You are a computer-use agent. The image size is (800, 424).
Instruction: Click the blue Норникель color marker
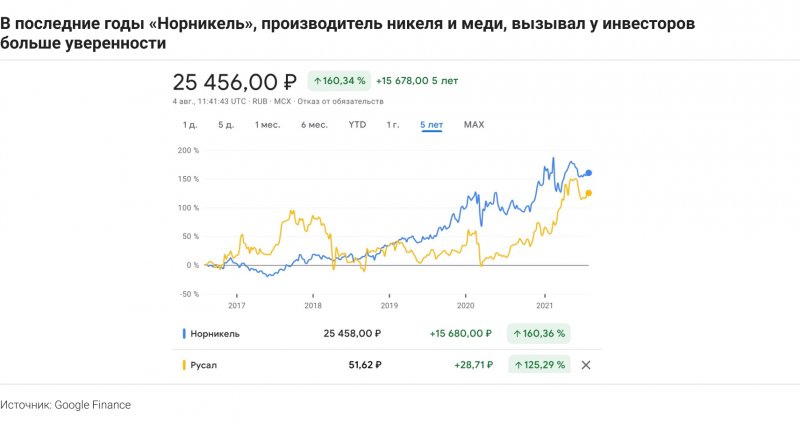click(183, 333)
